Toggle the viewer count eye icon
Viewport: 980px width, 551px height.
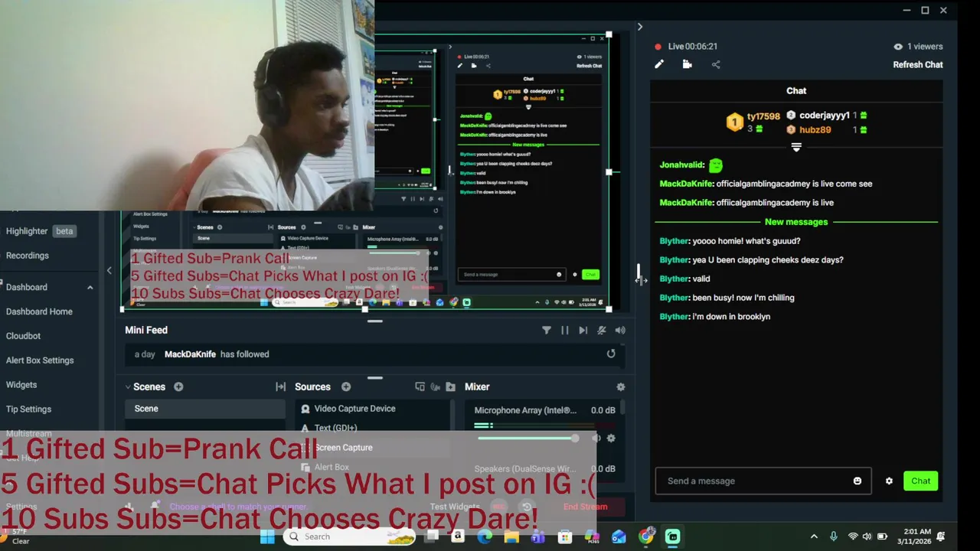click(x=898, y=47)
